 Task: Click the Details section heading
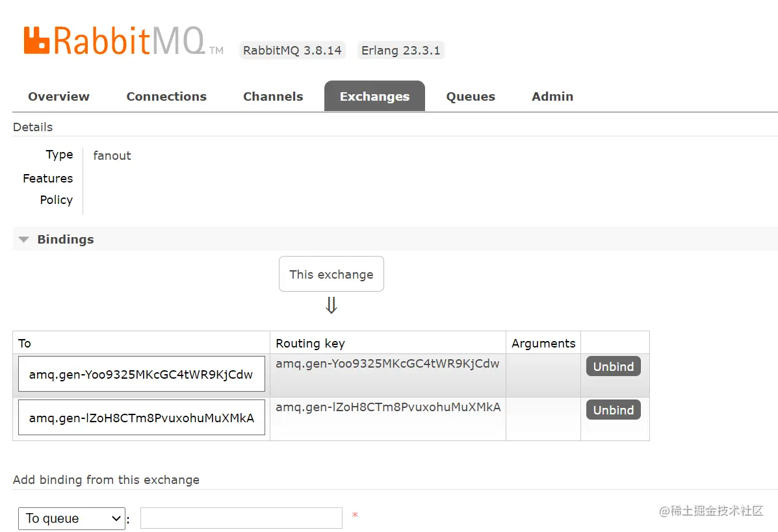point(32,127)
